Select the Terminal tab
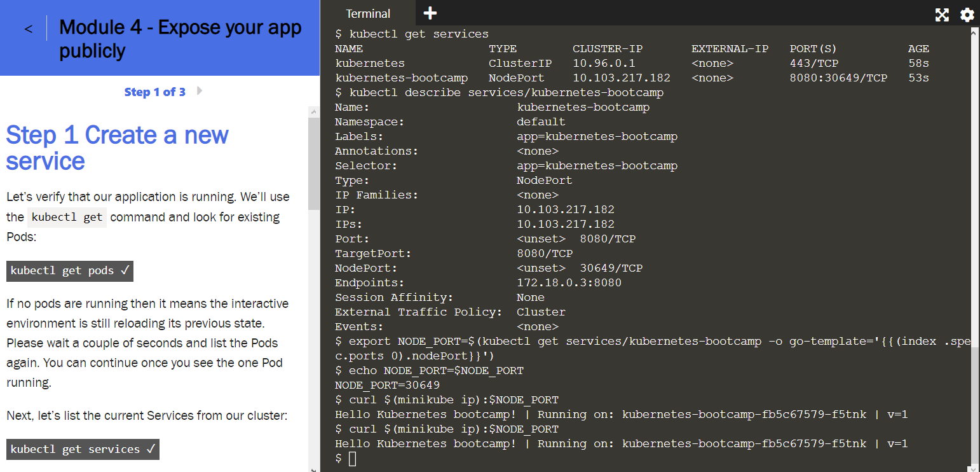The height and width of the screenshot is (472, 980). pos(368,13)
